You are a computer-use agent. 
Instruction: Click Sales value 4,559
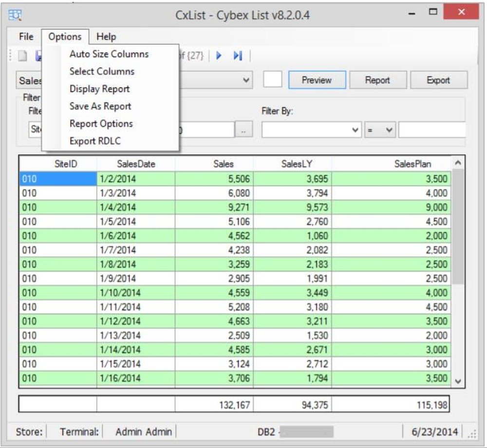click(x=214, y=293)
